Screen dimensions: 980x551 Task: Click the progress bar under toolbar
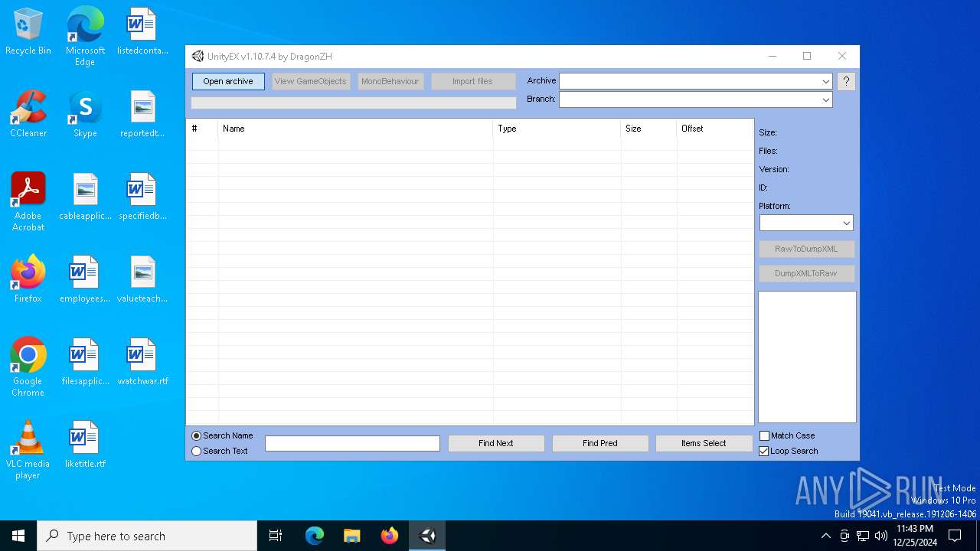click(354, 103)
